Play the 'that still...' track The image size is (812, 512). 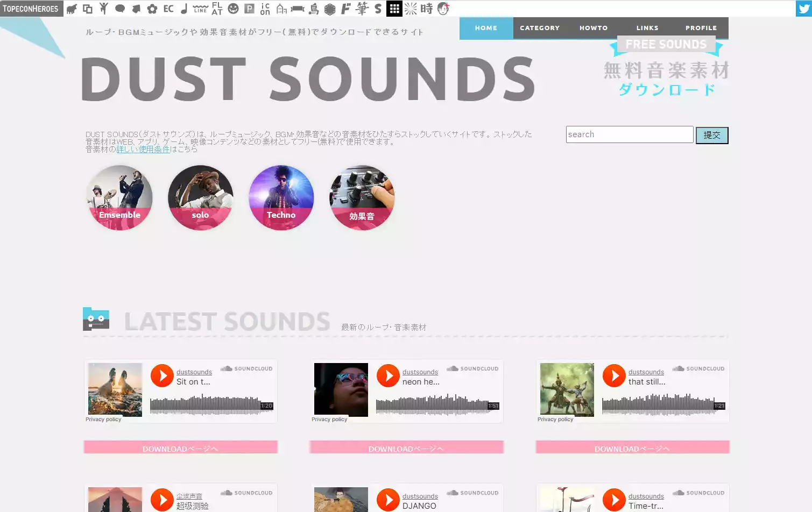pyautogui.click(x=614, y=375)
